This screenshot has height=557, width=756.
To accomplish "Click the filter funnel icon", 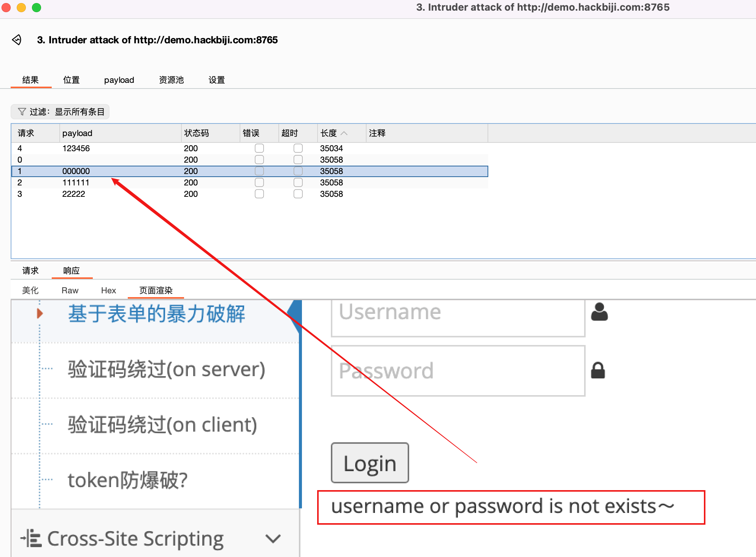I will point(22,112).
